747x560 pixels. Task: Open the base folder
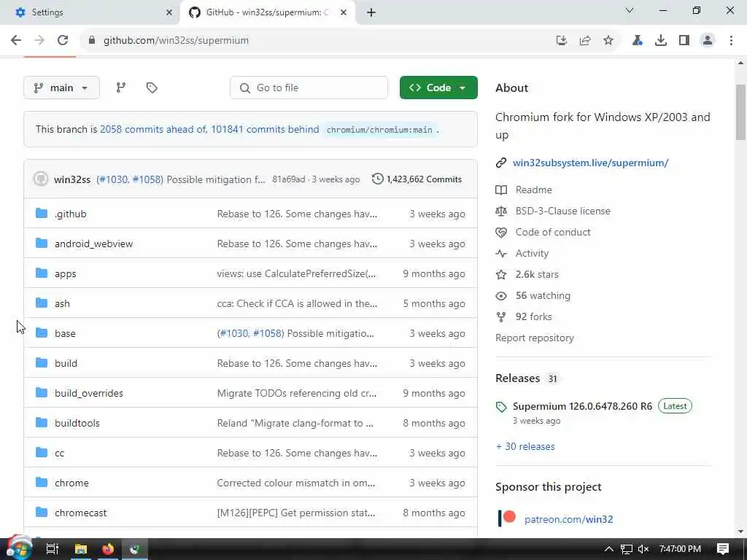(65, 333)
